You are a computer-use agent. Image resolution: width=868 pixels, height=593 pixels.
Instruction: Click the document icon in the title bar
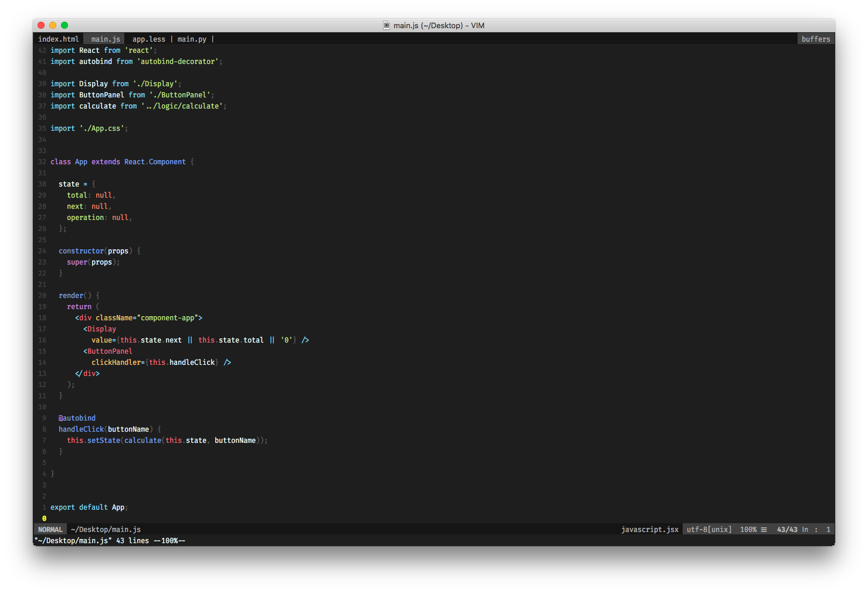386,25
